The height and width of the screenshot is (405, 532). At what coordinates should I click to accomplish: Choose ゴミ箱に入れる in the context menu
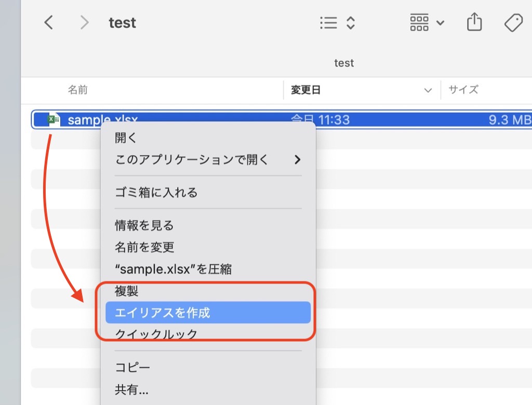click(x=208, y=192)
